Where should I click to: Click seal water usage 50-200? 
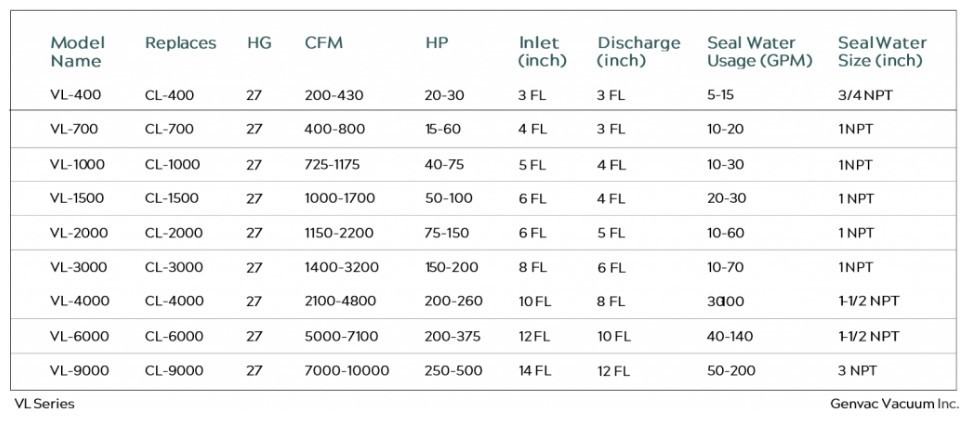point(730,371)
